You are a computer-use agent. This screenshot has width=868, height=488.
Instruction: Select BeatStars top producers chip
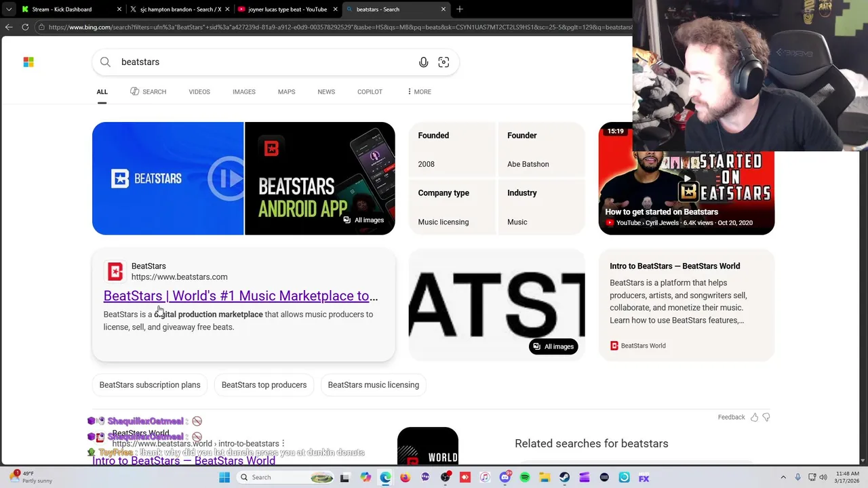(x=264, y=385)
